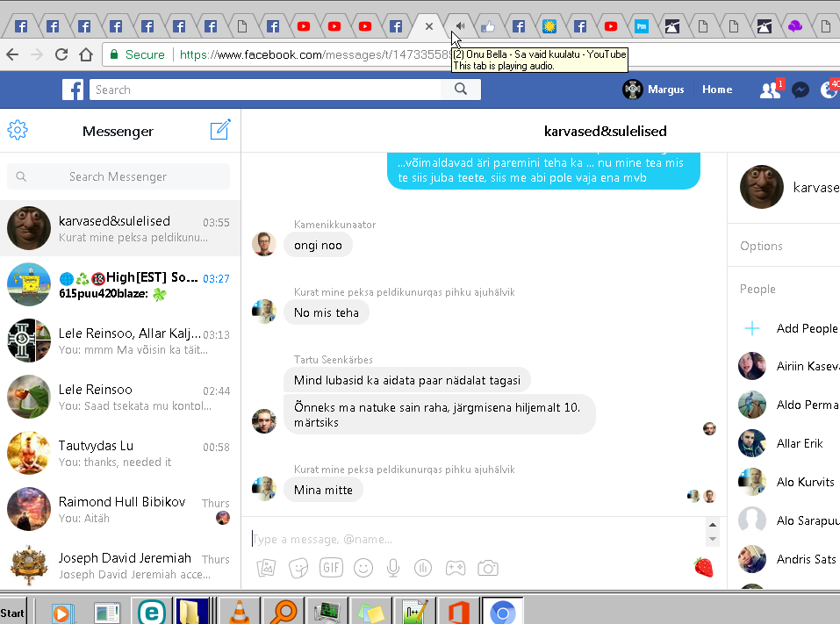Click the karvased&sulelised chat title
The height and width of the screenshot is (624, 840).
click(x=606, y=131)
